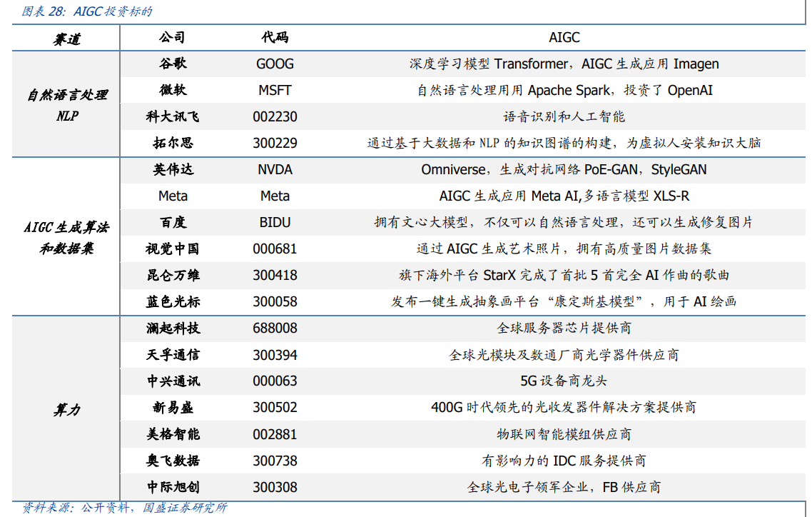This screenshot has width=812, height=517.
Task: Click the figure title "图表 28: AIGC 投资标的"
Action: coord(86,11)
